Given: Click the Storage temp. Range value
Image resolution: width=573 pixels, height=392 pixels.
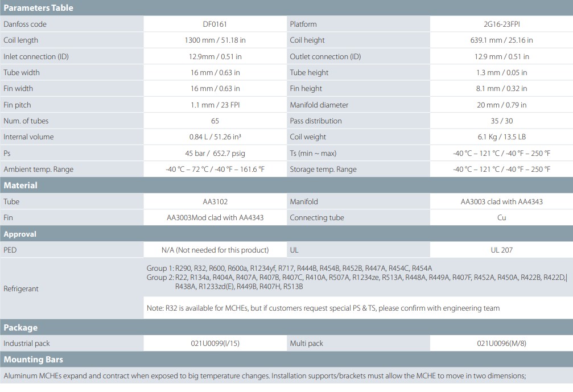Looking at the screenshot, I should [x=501, y=169].
